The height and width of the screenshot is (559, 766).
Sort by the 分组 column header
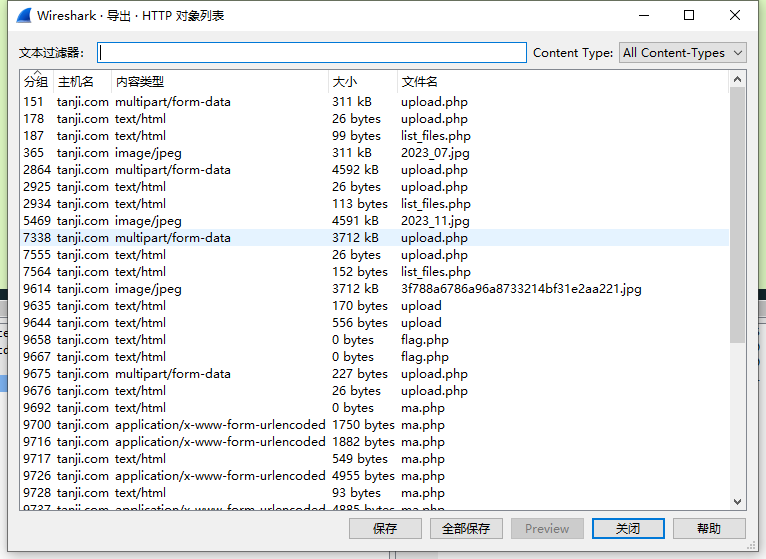click(36, 81)
